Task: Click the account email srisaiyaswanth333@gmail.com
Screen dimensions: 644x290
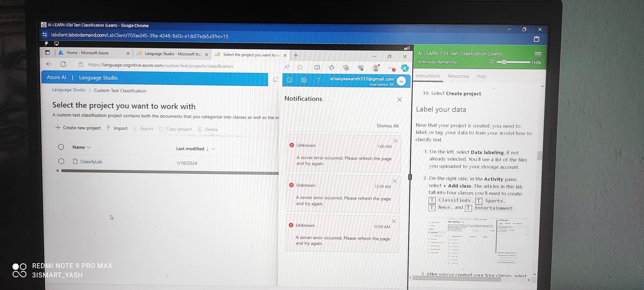Action: [362, 79]
